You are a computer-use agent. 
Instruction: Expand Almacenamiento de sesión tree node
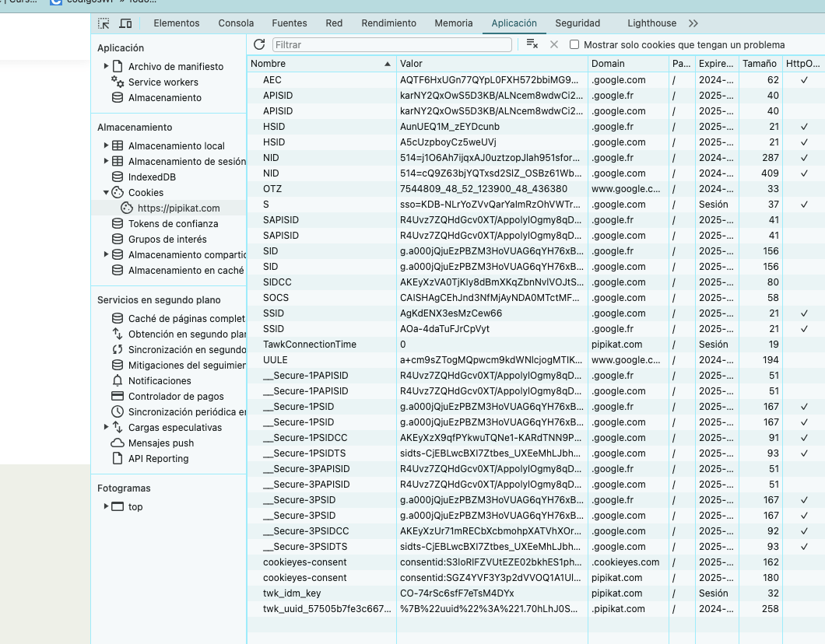point(106,162)
